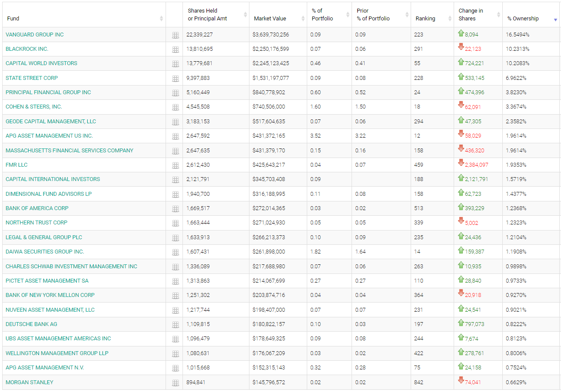
Task: Select BlackRock shares held 13,810,695
Action: coord(199,49)
